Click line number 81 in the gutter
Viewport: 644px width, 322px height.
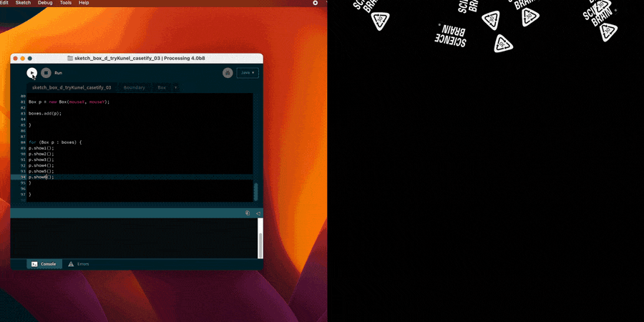coord(23,102)
